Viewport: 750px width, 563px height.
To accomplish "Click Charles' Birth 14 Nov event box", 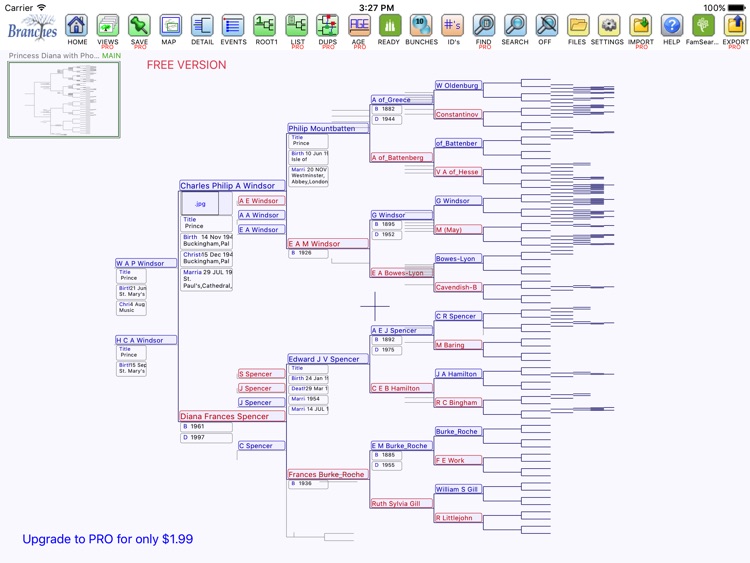I will [x=207, y=240].
